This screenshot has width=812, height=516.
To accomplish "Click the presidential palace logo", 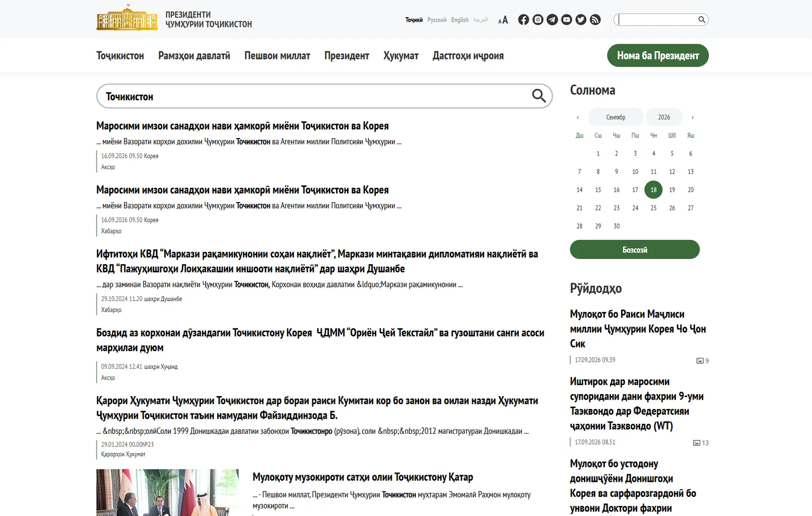I will pyautogui.click(x=127, y=18).
